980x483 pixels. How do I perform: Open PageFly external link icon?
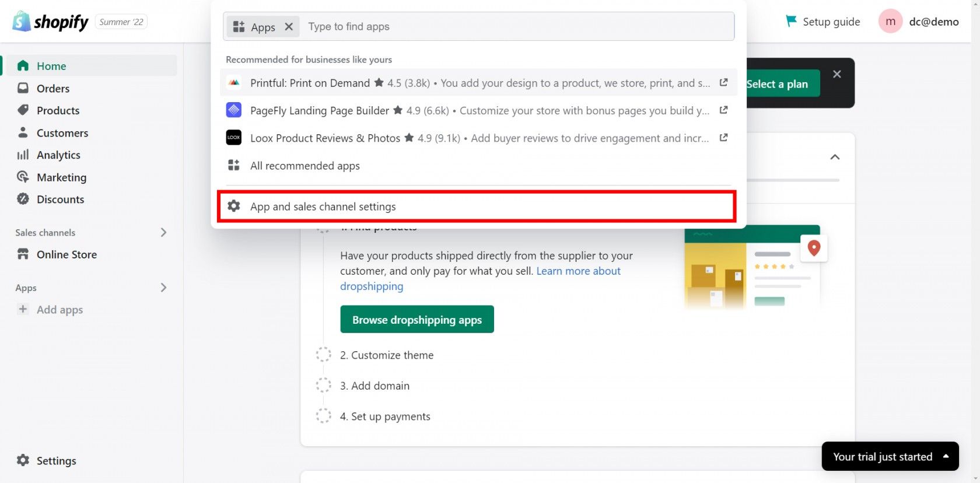pyautogui.click(x=723, y=110)
